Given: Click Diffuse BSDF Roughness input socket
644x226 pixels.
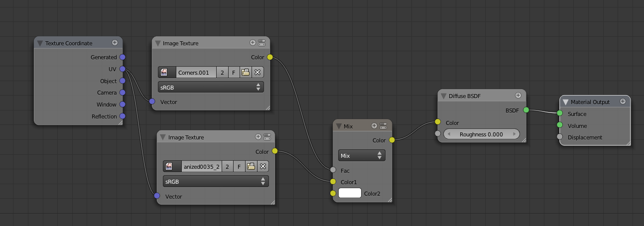Looking at the screenshot, I should [x=437, y=133].
